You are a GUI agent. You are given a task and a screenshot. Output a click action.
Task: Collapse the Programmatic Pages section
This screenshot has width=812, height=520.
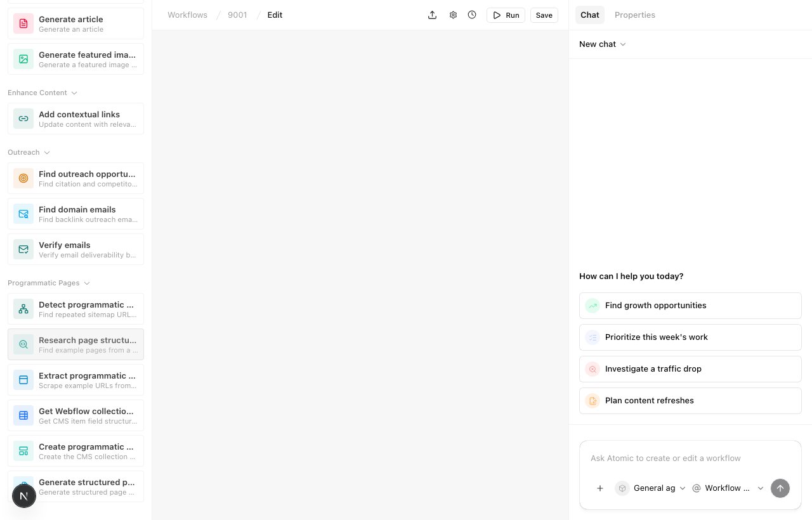tap(49, 283)
